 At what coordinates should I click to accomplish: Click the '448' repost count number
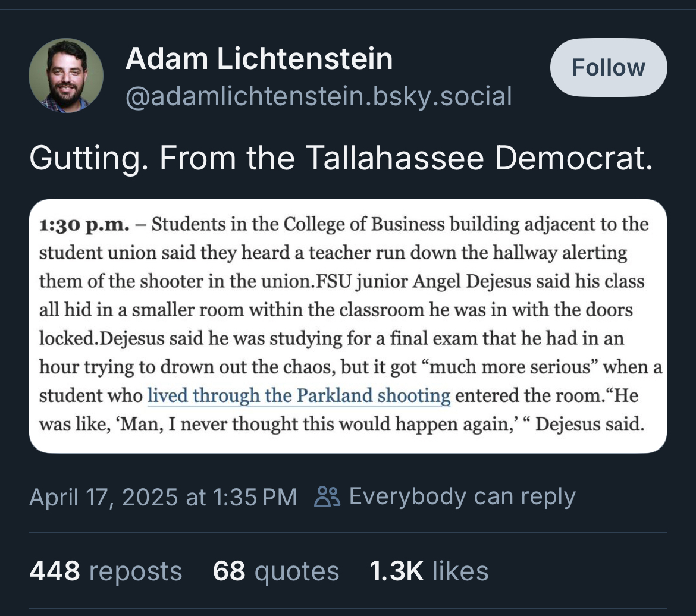click(54, 571)
